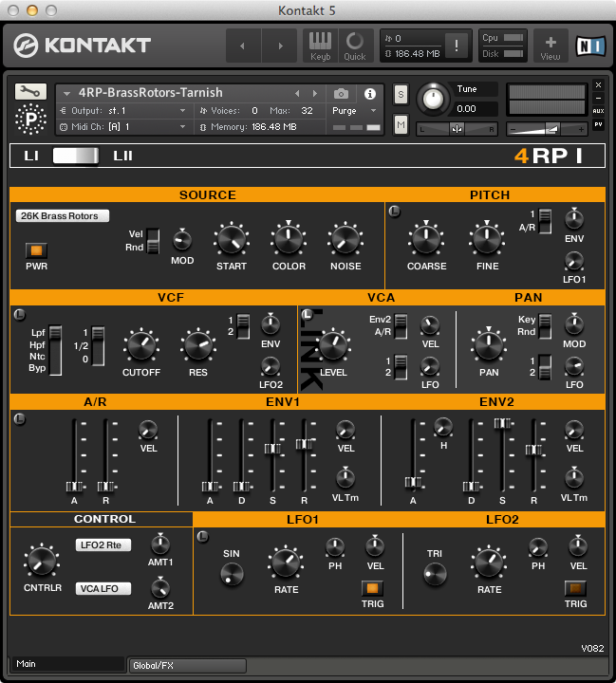Show instrument info with the i icon
The image size is (616, 683).
click(x=369, y=94)
